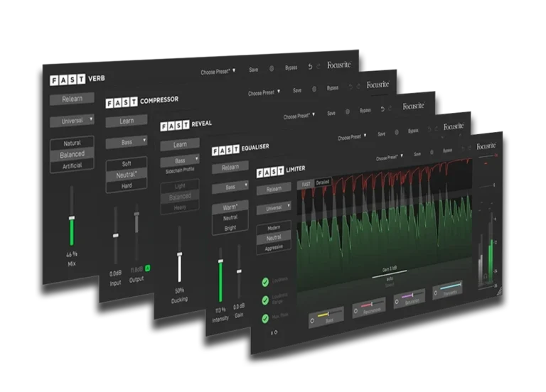
Task: Toggle Bypass in FAST Reveal
Action: tap(365, 110)
